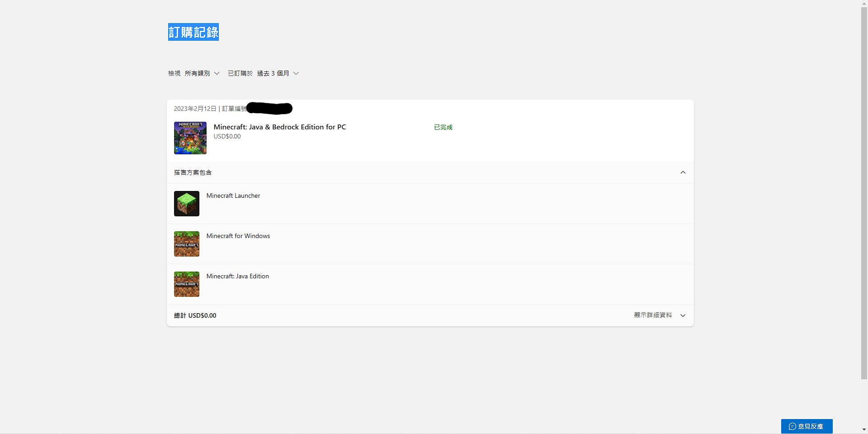This screenshot has width=868, height=434.
Task: Click the scrollbar up arrow
Action: (x=864, y=3)
